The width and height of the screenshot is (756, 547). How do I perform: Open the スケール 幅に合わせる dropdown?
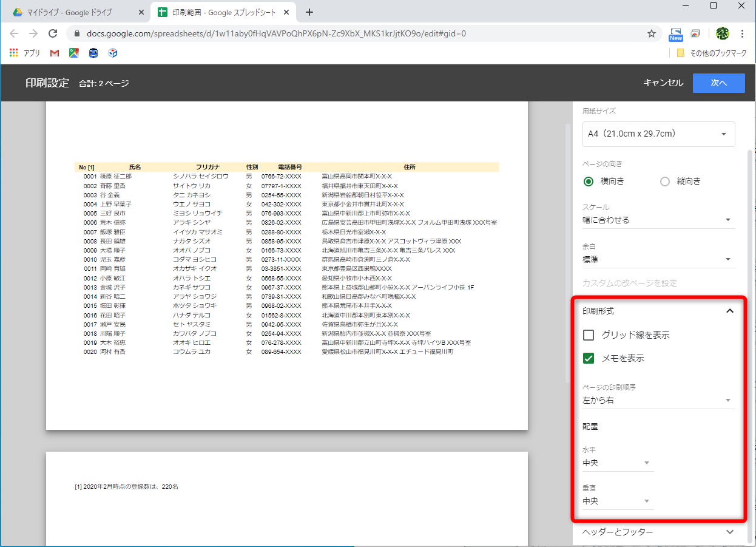coord(658,220)
